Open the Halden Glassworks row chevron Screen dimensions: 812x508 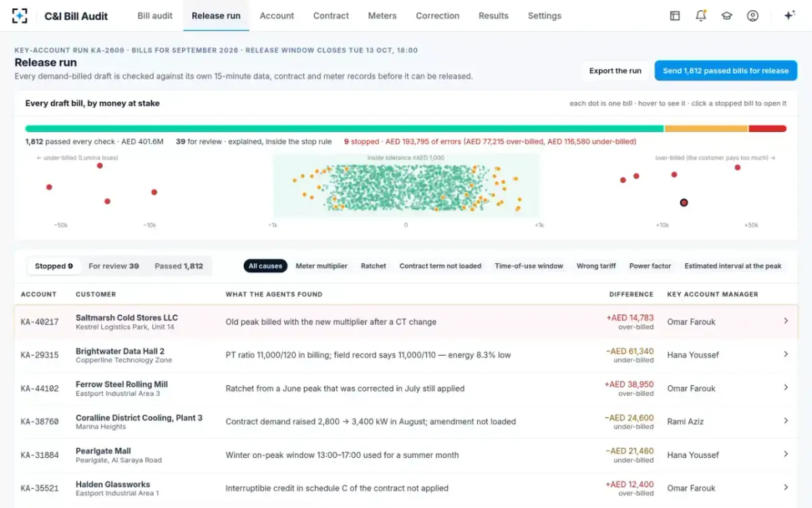[x=786, y=487]
